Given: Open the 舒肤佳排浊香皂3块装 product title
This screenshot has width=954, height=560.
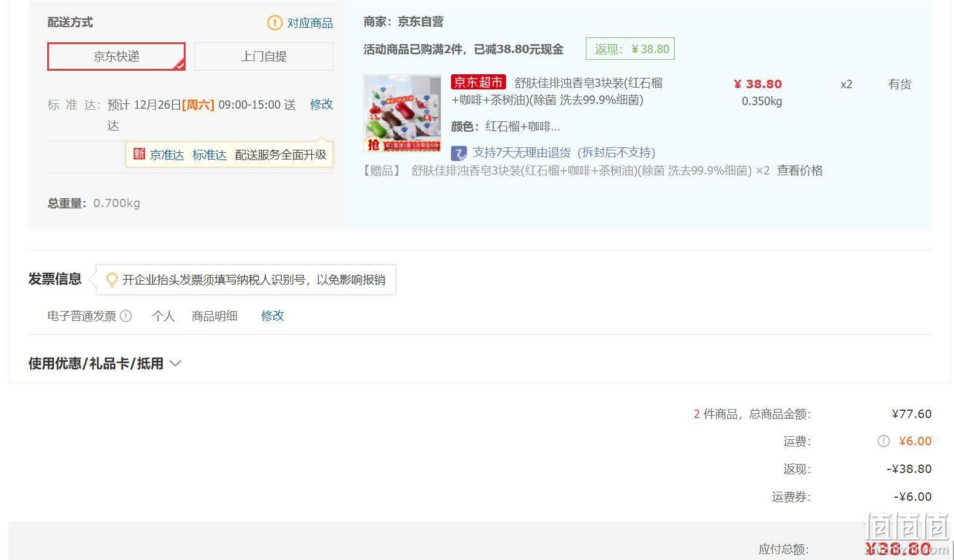Looking at the screenshot, I should [557, 91].
